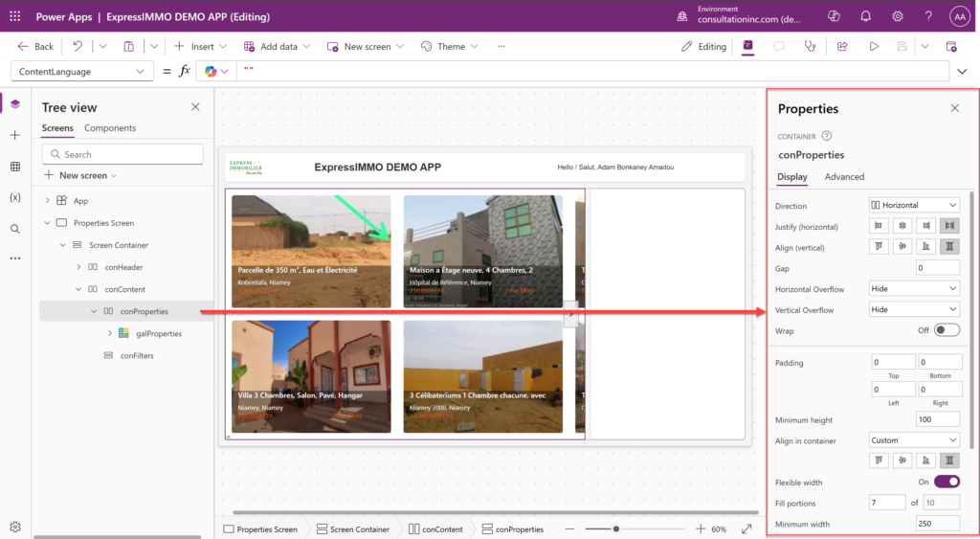This screenshot has height=539, width=980.
Task: Open the Theme menu
Action: [x=450, y=46]
